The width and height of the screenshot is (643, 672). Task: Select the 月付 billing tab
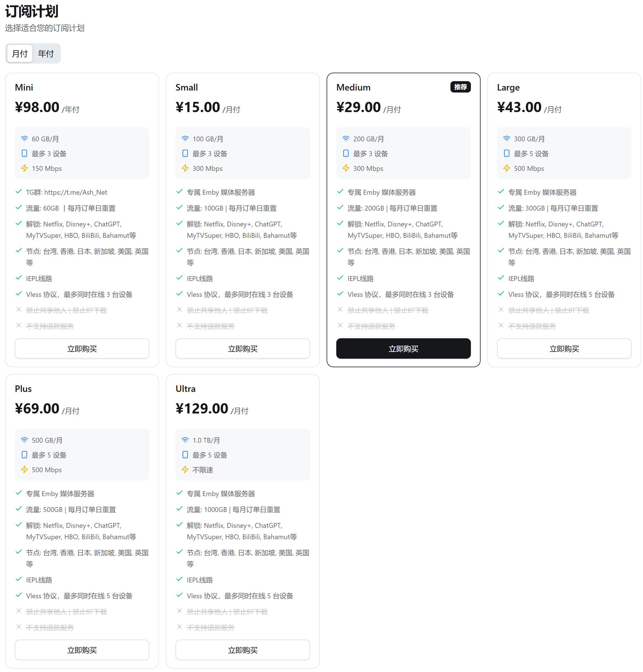click(x=20, y=53)
